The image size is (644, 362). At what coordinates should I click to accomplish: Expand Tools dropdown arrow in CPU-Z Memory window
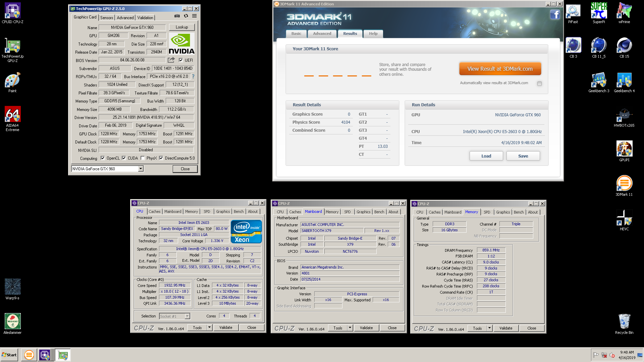pos(490,328)
